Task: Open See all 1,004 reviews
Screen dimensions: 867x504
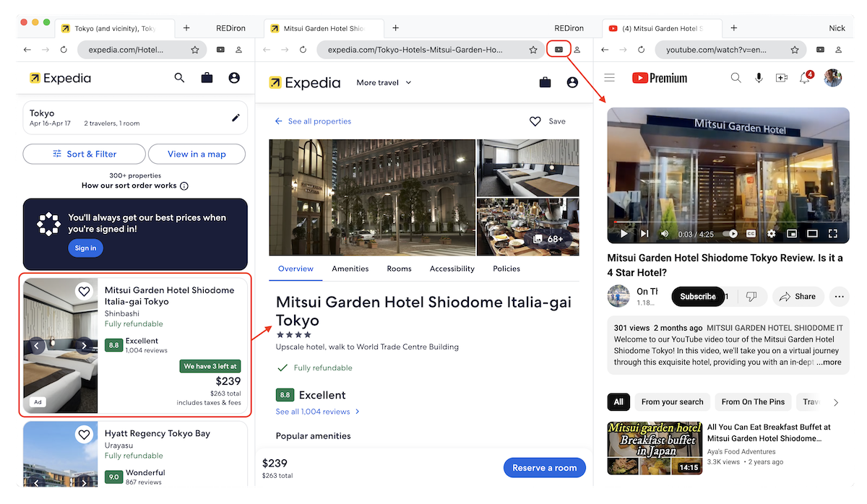Action: [x=314, y=411]
